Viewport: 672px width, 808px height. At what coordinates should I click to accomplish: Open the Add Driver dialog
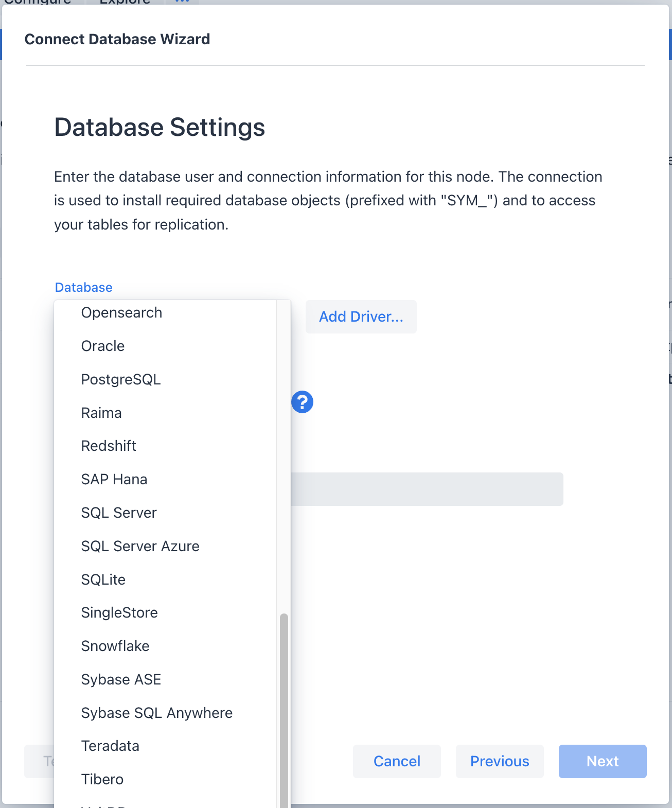tap(361, 317)
